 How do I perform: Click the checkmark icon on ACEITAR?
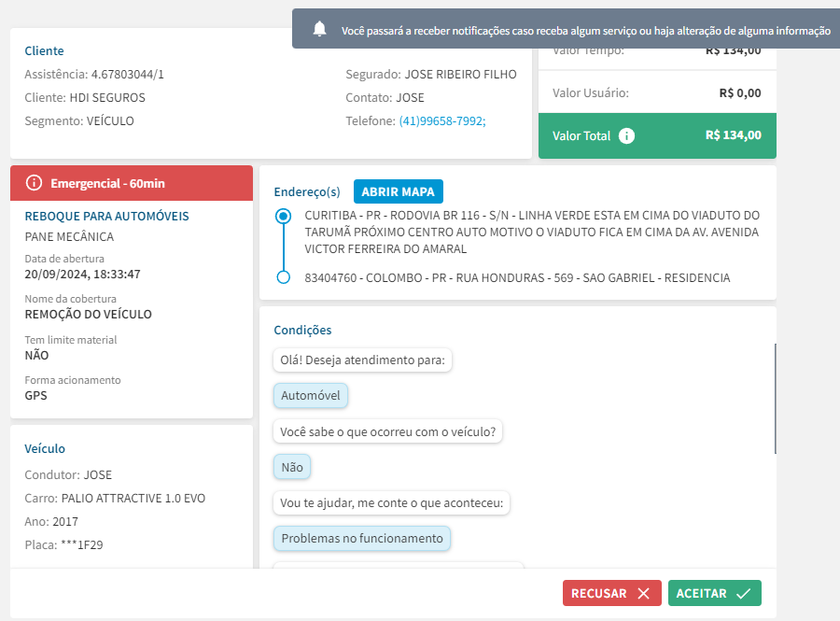point(743,593)
